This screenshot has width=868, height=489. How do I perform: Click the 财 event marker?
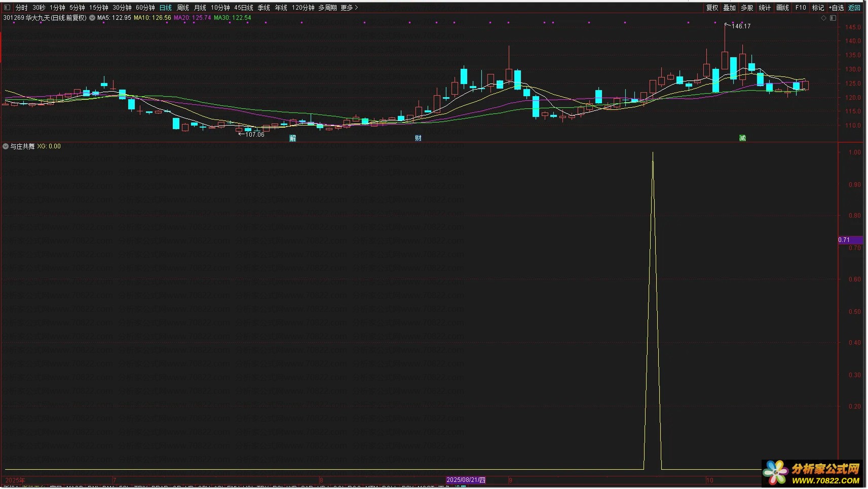point(418,138)
